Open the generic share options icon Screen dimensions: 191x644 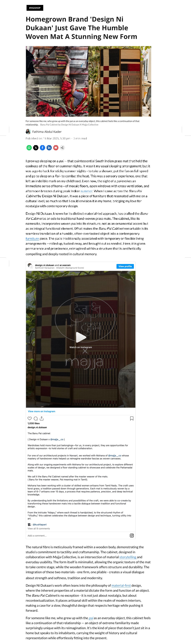coord(62,148)
